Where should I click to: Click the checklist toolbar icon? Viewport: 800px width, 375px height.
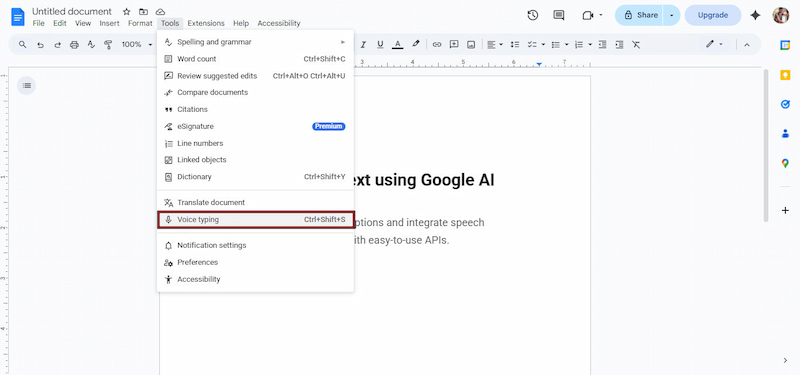click(x=532, y=44)
